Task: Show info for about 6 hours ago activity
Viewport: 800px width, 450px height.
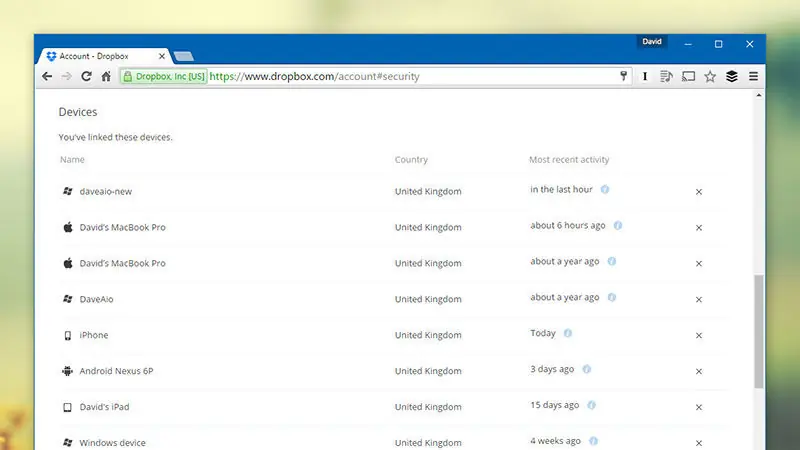Action: click(x=618, y=225)
